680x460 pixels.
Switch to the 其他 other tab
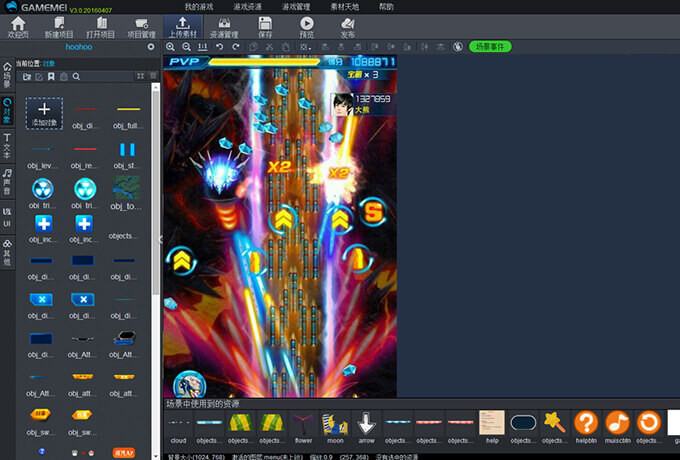click(x=7, y=252)
